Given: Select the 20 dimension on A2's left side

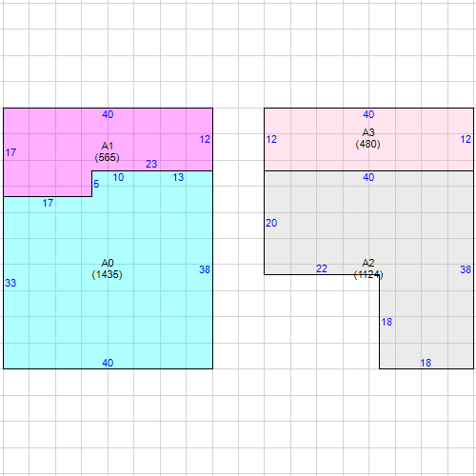Looking at the screenshot, I should [271, 223].
